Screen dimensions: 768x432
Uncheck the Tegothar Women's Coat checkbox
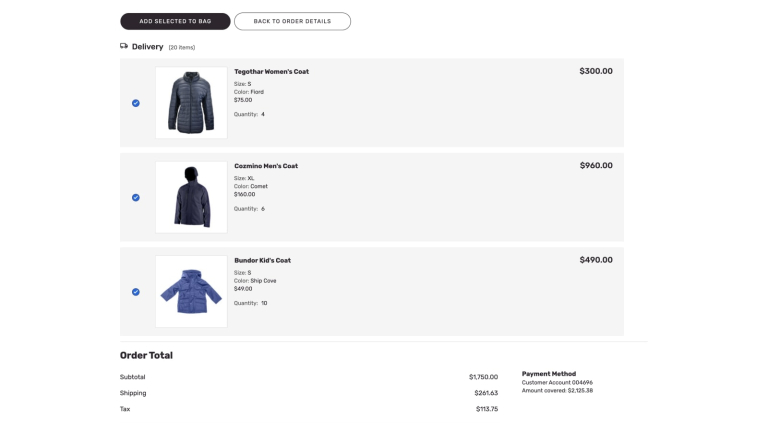coord(136,103)
